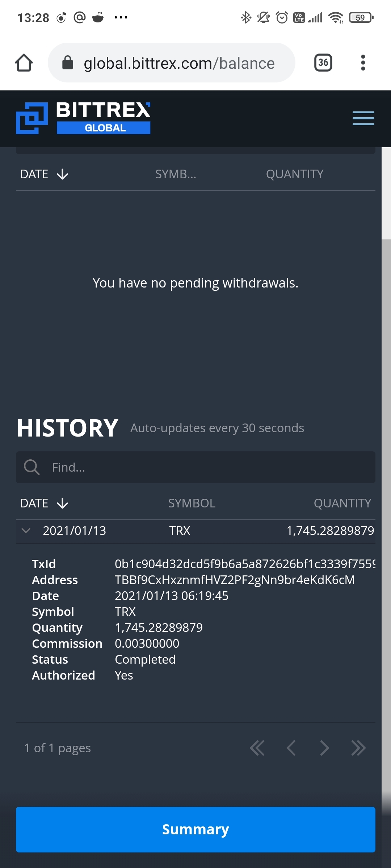Click the TxId transaction hash link
Image resolution: width=391 pixels, height=868 pixels.
[244, 564]
